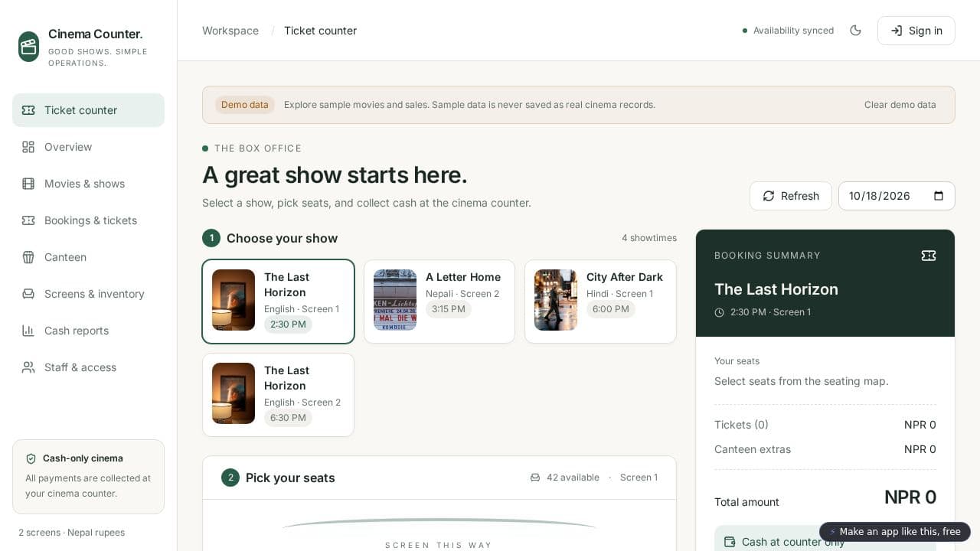Click the 2 screens · Nepal rupees footer text
Image resolution: width=980 pixels, height=551 pixels.
tap(71, 533)
